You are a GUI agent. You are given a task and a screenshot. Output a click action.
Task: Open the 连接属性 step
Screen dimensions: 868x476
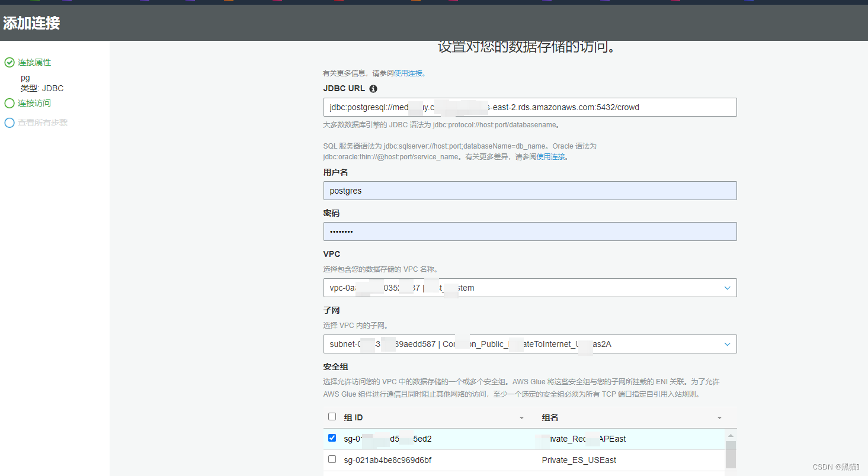click(x=34, y=63)
